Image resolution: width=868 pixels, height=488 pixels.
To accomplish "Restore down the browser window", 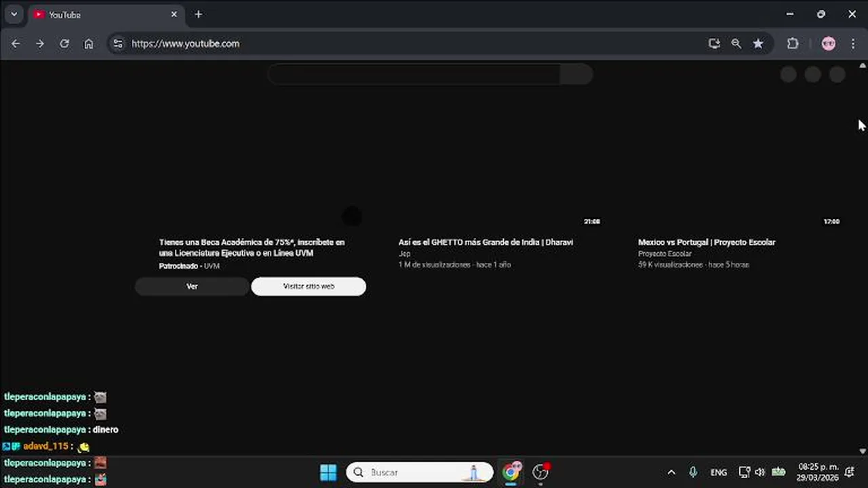I will coord(821,14).
